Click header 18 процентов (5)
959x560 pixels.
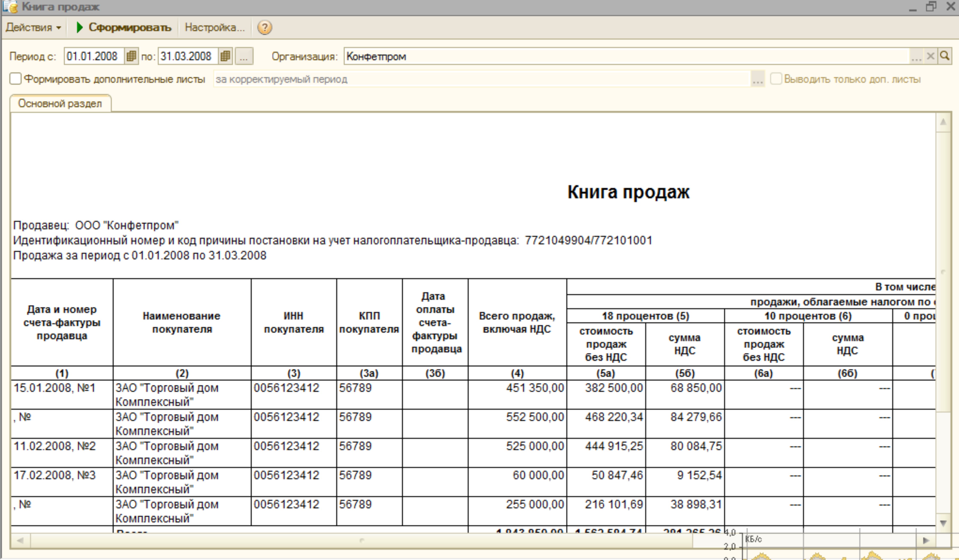[645, 316]
